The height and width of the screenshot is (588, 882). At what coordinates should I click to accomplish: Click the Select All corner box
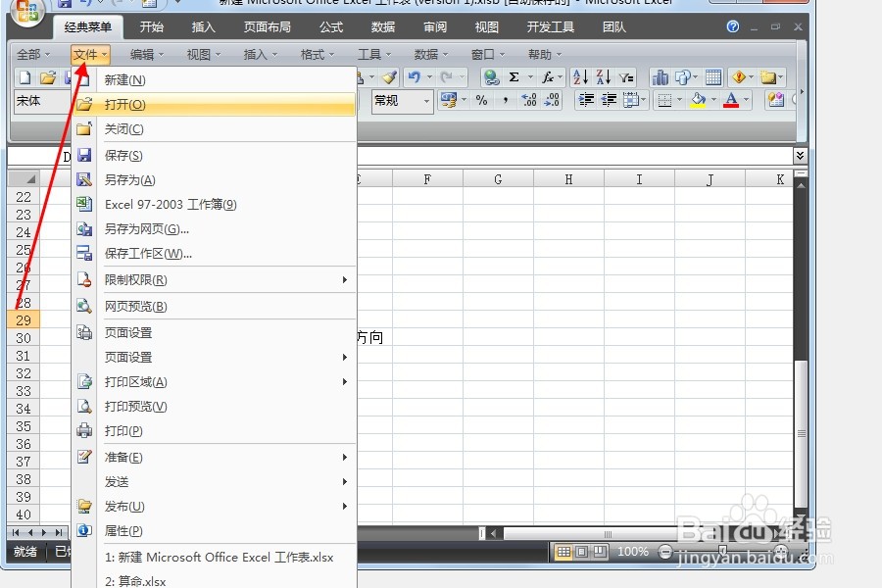coord(24,179)
